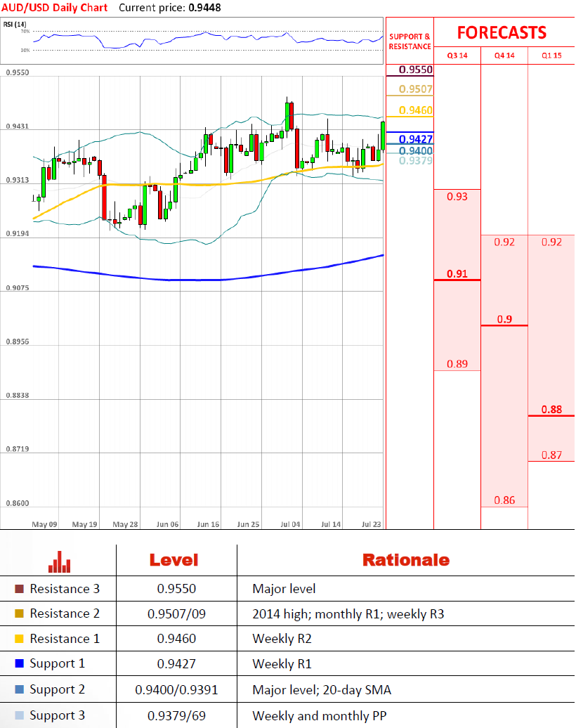Click the Jul 14 date axis label
Viewport: 576px width, 728px height.
[331, 524]
